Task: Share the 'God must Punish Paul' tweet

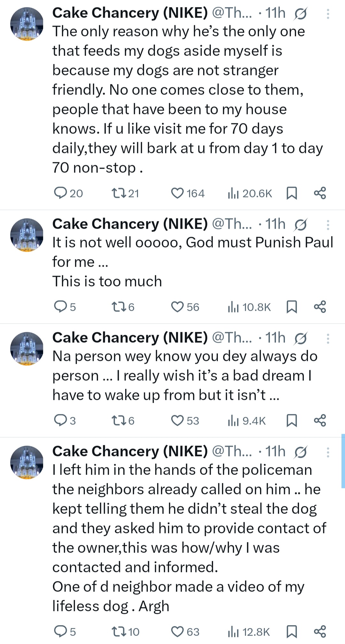Action: point(320,307)
